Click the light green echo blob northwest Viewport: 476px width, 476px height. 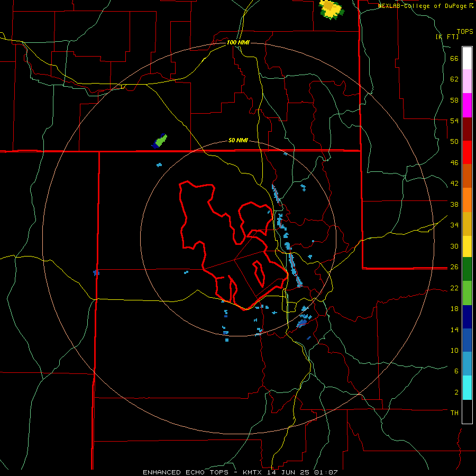(160, 141)
